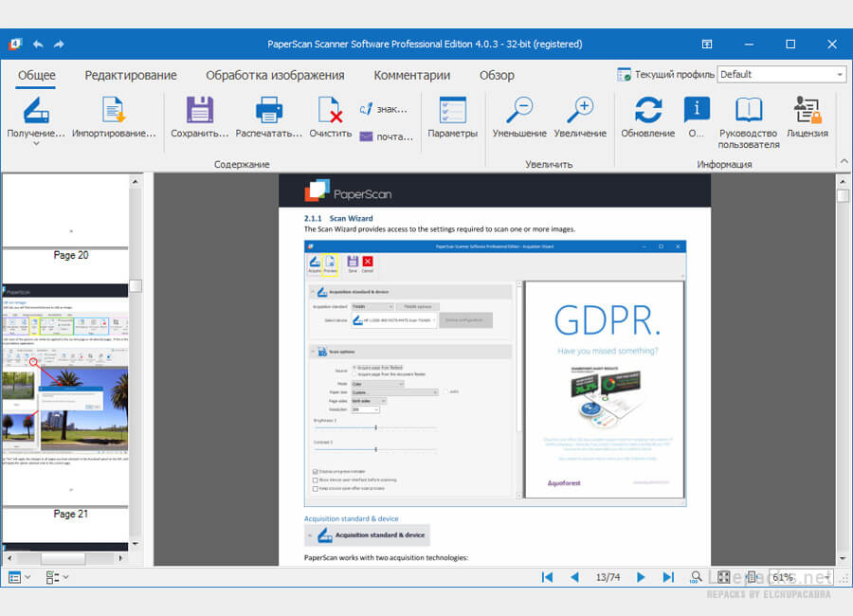The image size is (853, 616).
Task: Click the Очистить (Clear) document icon
Action: click(330, 111)
